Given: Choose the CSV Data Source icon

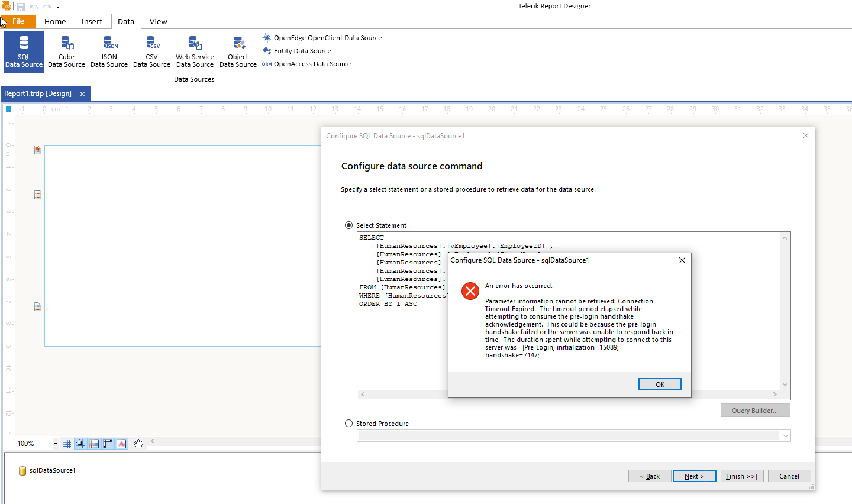Looking at the screenshot, I should click(x=151, y=51).
